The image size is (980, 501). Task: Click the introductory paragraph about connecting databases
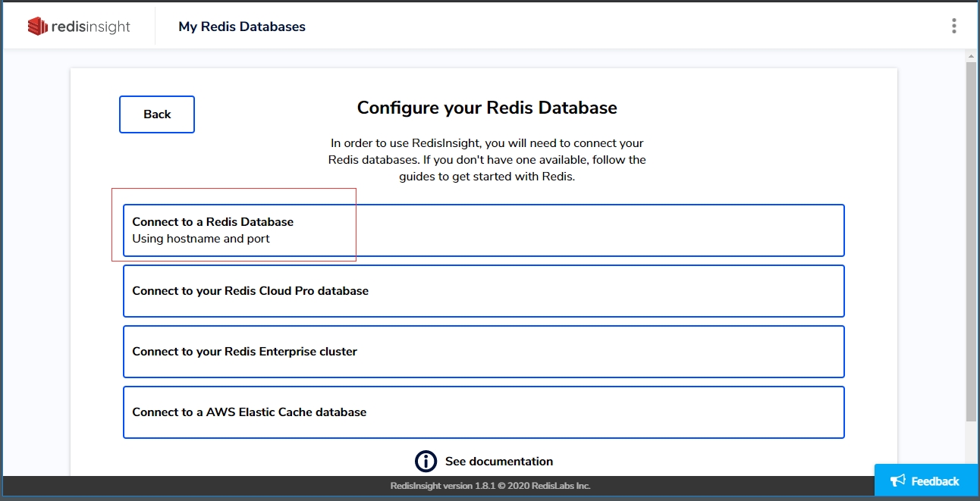(487, 160)
